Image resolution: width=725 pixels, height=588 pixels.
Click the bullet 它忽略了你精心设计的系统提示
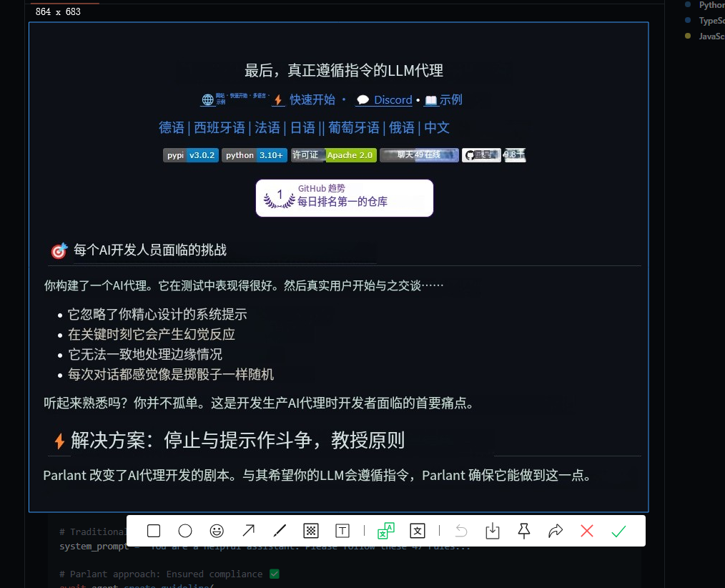click(x=157, y=314)
